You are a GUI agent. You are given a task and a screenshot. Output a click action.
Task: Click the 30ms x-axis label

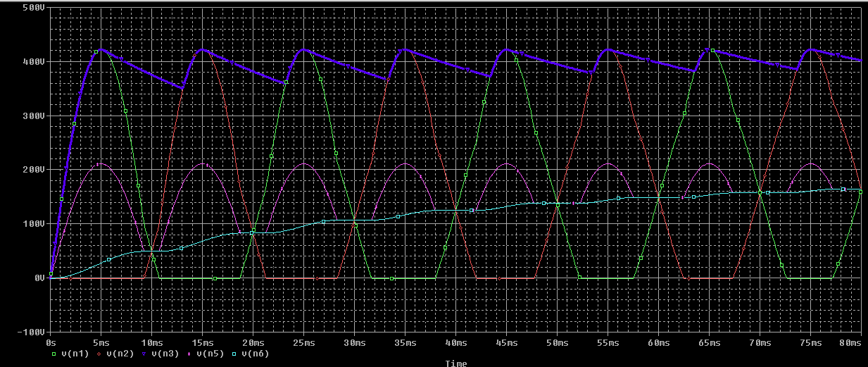pyautogui.click(x=355, y=342)
